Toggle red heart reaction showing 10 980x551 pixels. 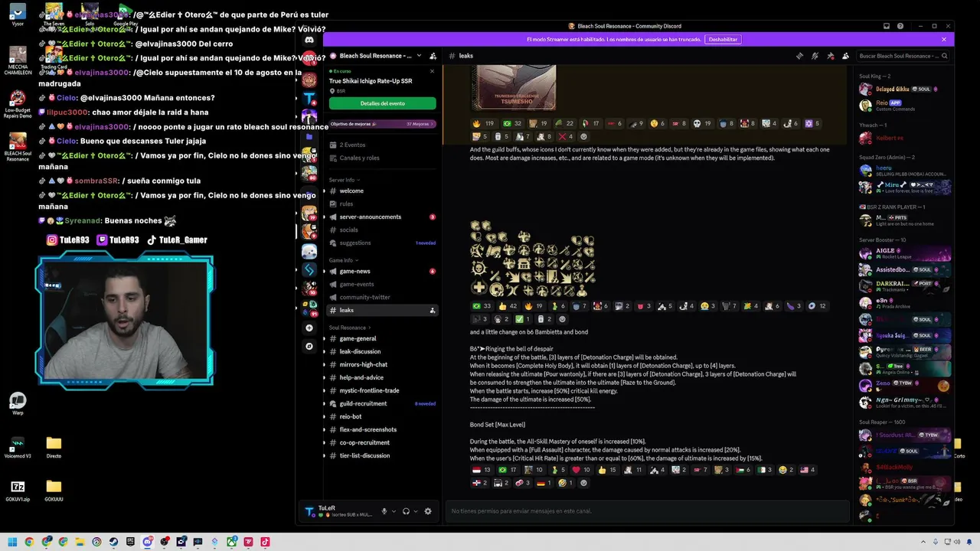pyautogui.click(x=582, y=470)
